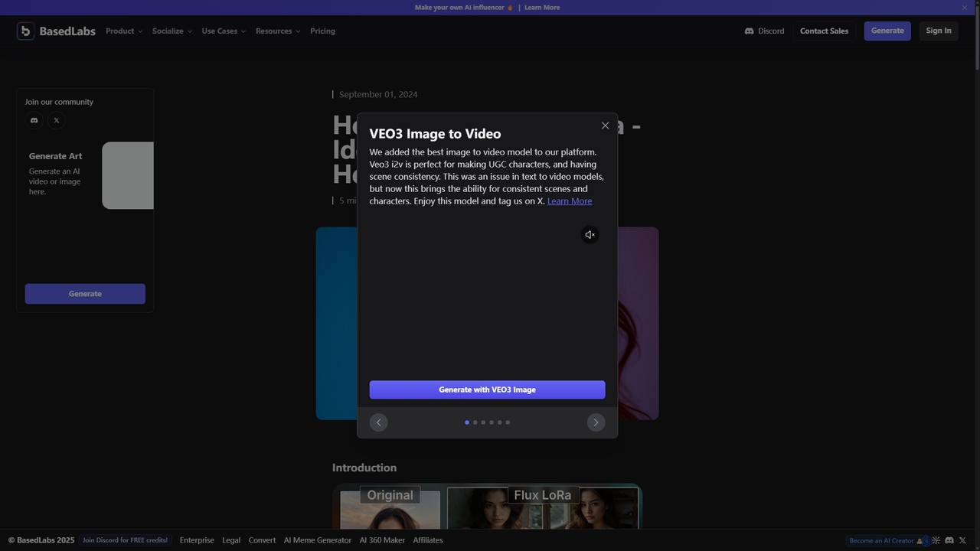Open the X icon in the footer
The image size is (980, 551).
[962, 540]
